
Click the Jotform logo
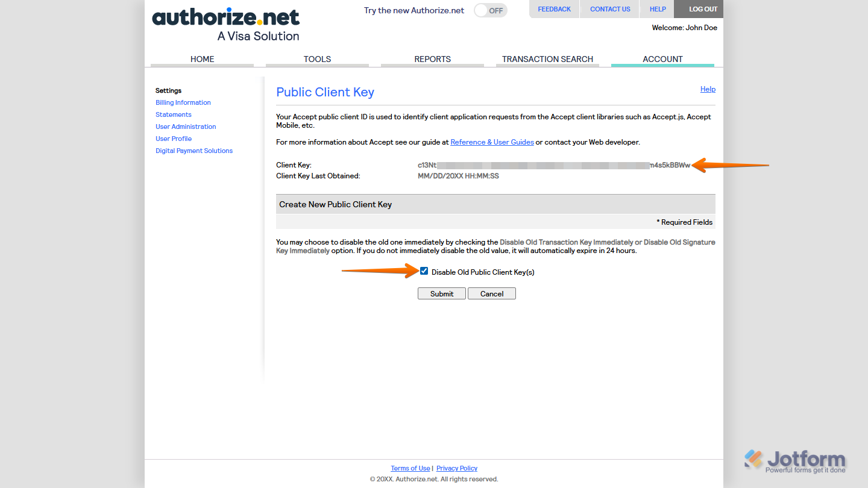[797, 459]
